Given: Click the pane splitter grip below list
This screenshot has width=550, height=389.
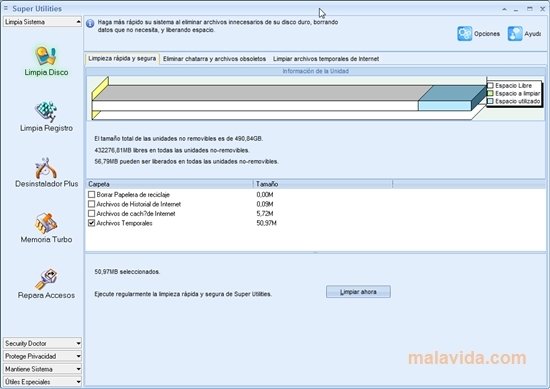Looking at the screenshot, I should [315, 253].
